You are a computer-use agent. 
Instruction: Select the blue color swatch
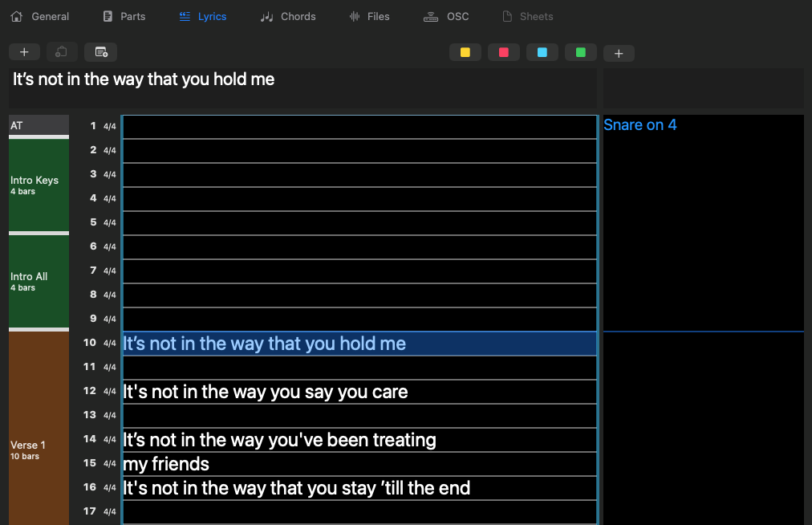tap(542, 51)
